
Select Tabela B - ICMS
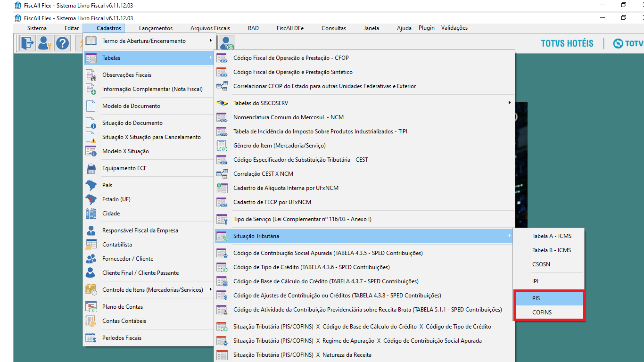point(549,250)
